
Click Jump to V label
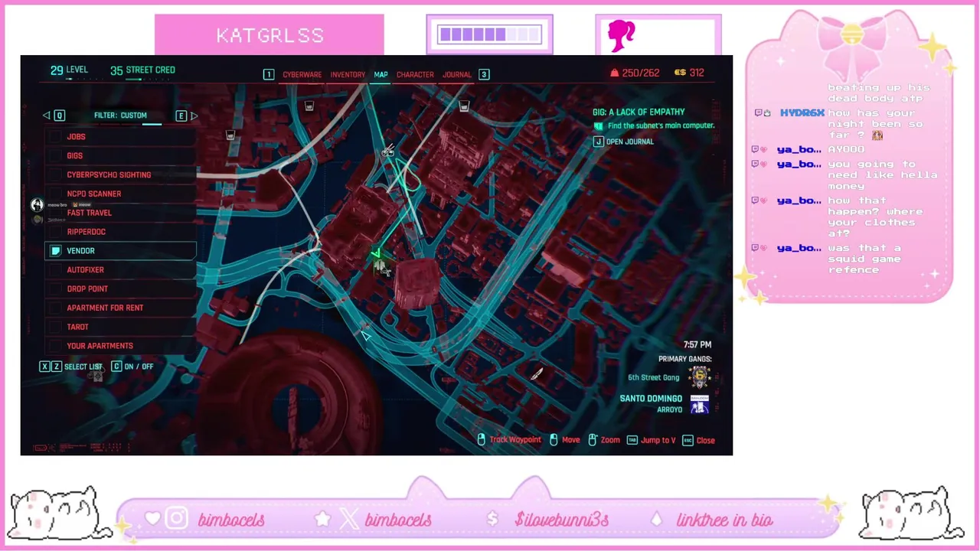(x=658, y=440)
